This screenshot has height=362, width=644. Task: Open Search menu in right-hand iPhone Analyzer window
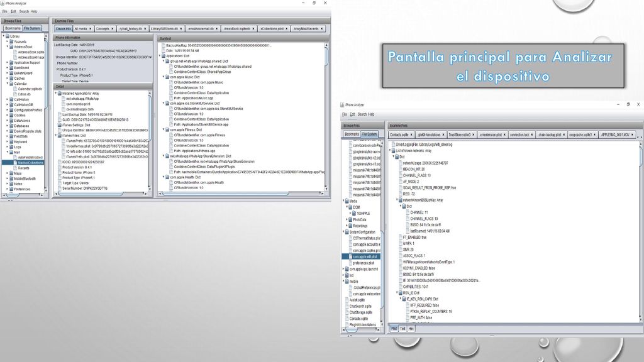pos(362,114)
